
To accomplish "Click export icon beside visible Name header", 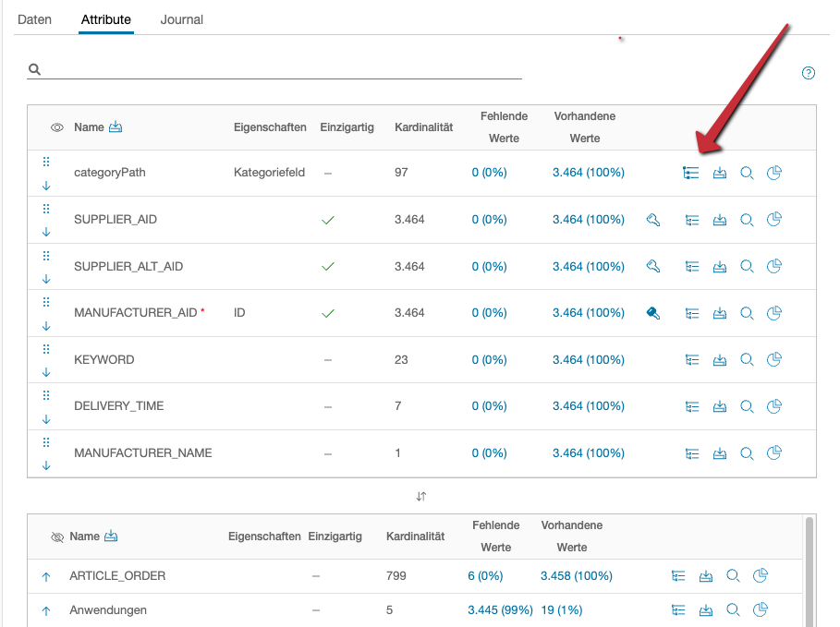I will (x=116, y=127).
